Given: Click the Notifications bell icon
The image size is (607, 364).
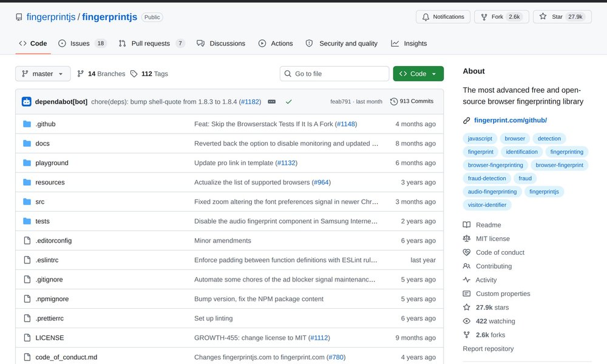Looking at the screenshot, I should click(x=426, y=17).
